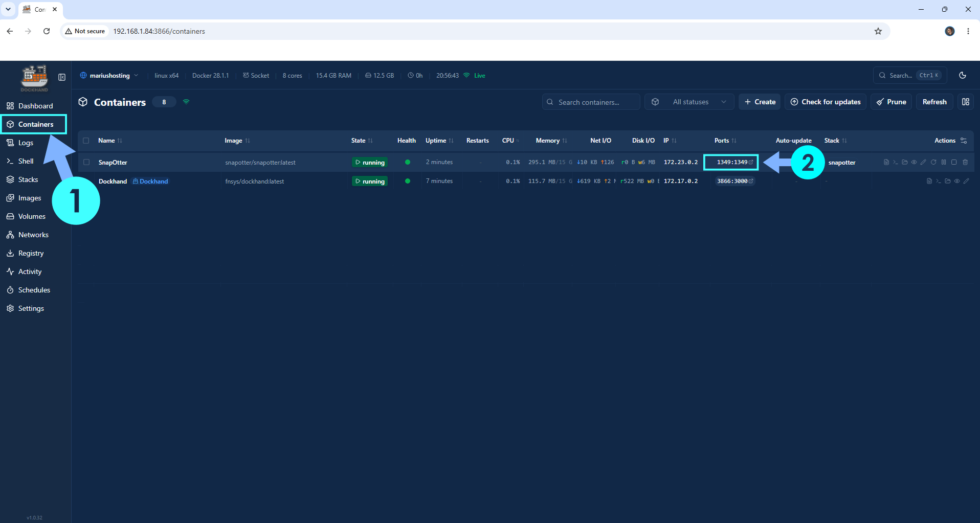The image size is (980, 523).
Task: Open the mariushosting environment dropdown
Action: pos(109,75)
